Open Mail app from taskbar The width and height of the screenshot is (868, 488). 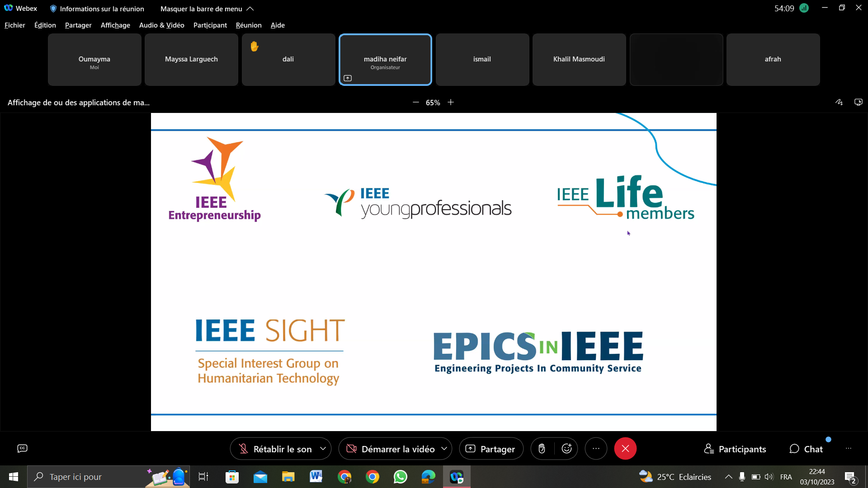(260, 477)
